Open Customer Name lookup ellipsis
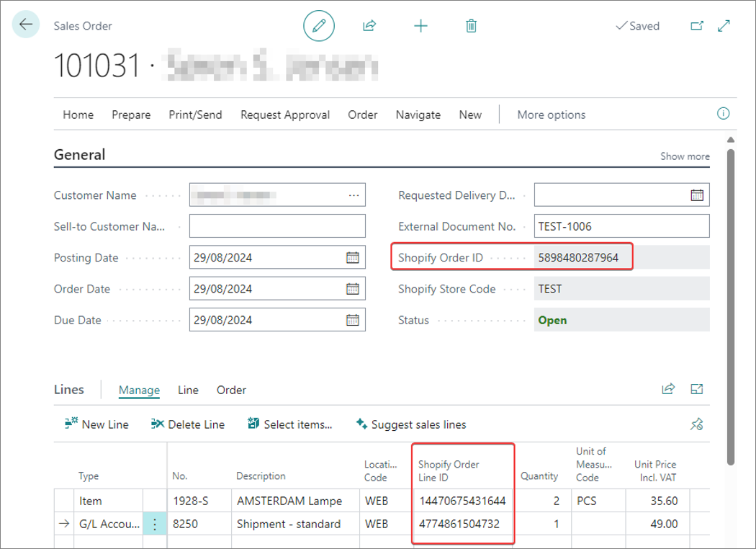The height and width of the screenshot is (549, 756). [354, 195]
